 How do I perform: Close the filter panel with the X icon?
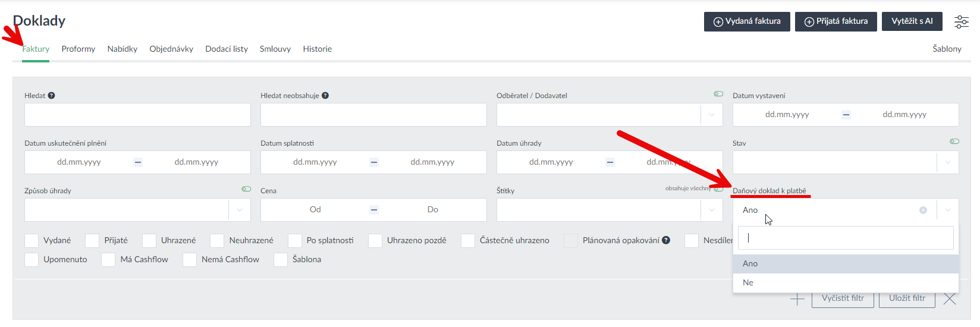pos(950,298)
